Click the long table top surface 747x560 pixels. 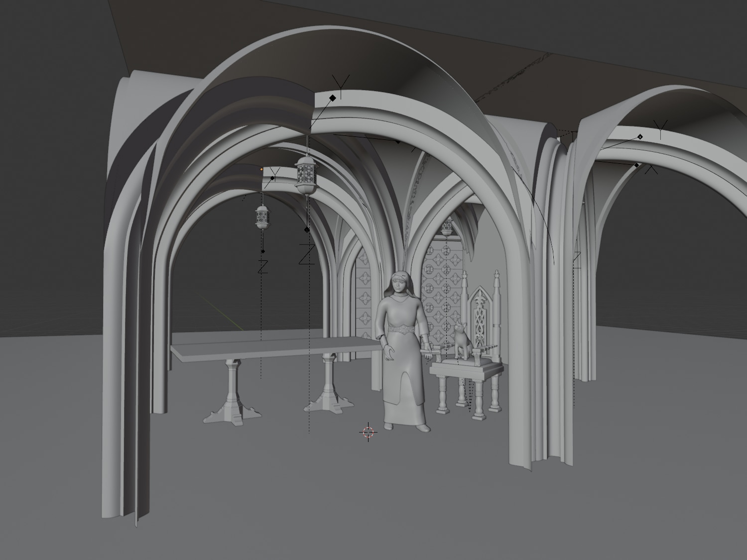point(274,346)
